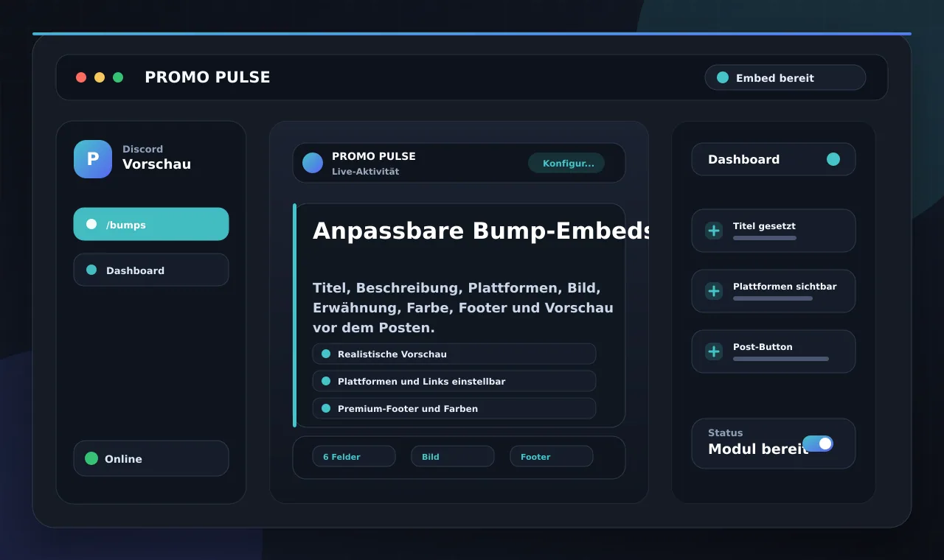
Task: Click the embed description paragraph starting Titel, Beschreibung
Action: point(463,307)
